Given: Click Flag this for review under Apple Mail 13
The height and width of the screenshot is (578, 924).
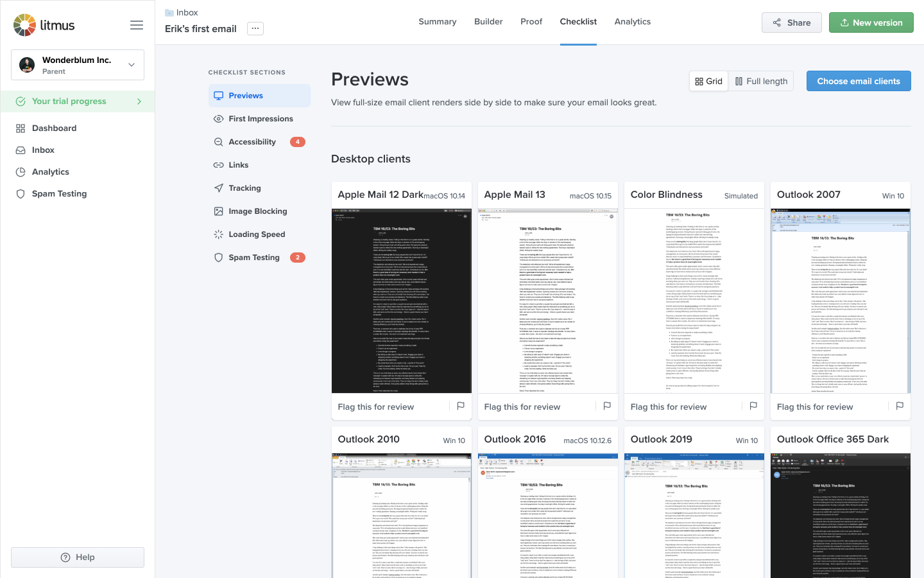Looking at the screenshot, I should [522, 407].
